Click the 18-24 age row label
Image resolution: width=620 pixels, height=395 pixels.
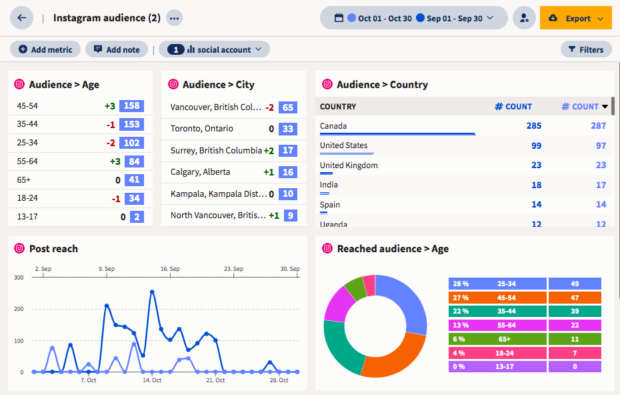pyautogui.click(x=27, y=198)
